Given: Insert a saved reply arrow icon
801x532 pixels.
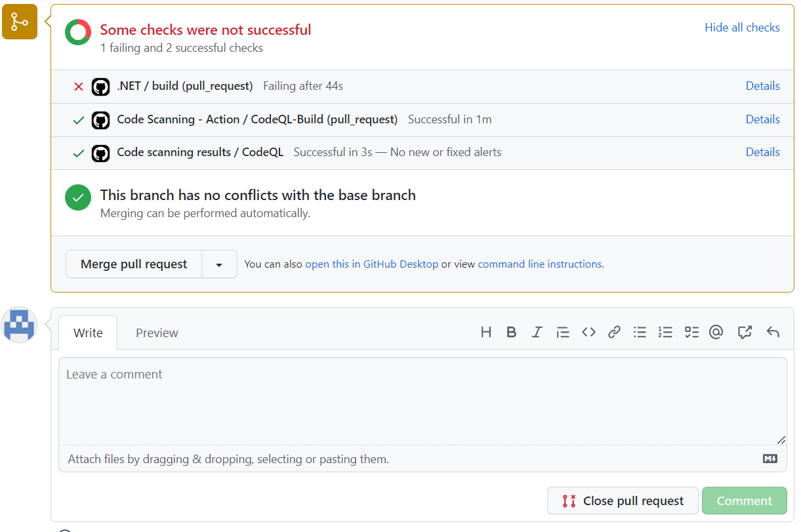Looking at the screenshot, I should pyautogui.click(x=773, y=332).
